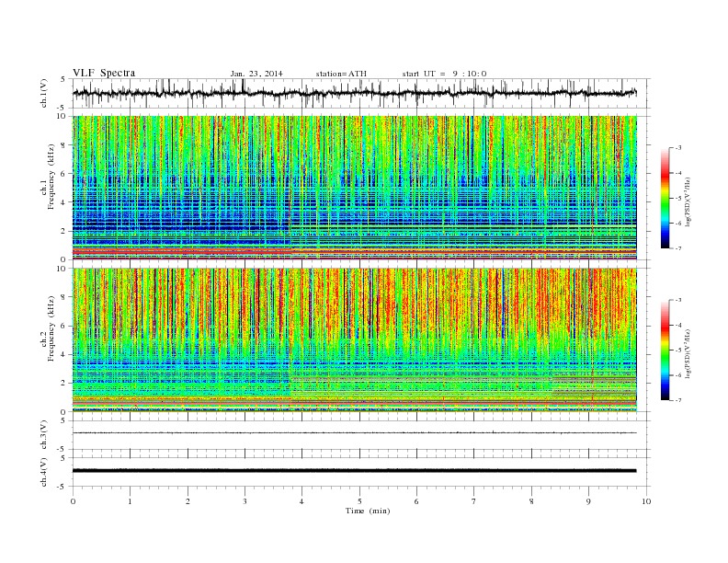Click time axis tick label '1'
728x563 pixels.
pyautogui.click(x=130, y=501)
